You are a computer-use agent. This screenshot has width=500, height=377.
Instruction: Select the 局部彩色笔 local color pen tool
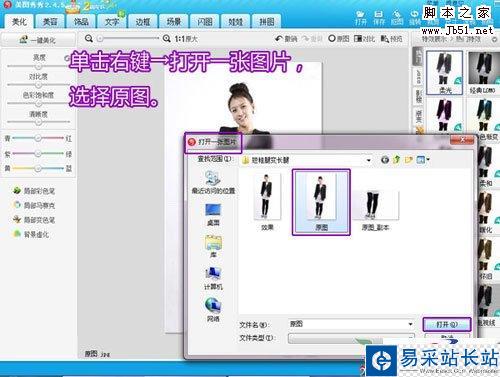(x=34, y=191)
